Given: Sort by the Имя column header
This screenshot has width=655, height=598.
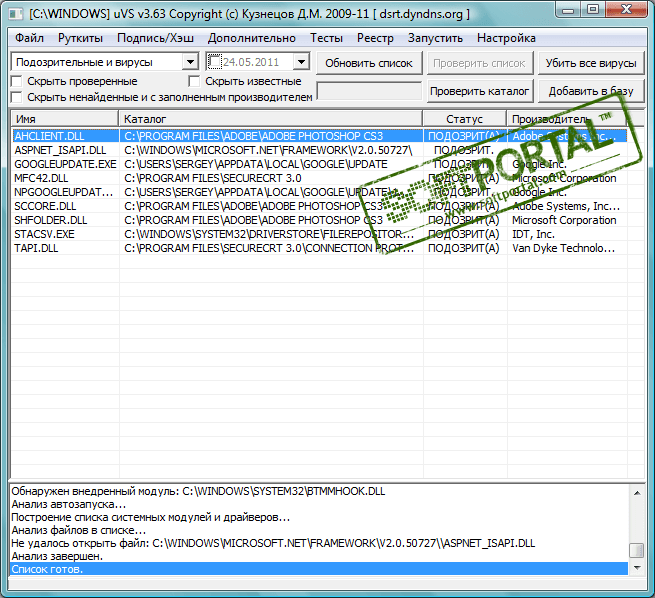Looking at the screenshot, I should coord(65,119).
